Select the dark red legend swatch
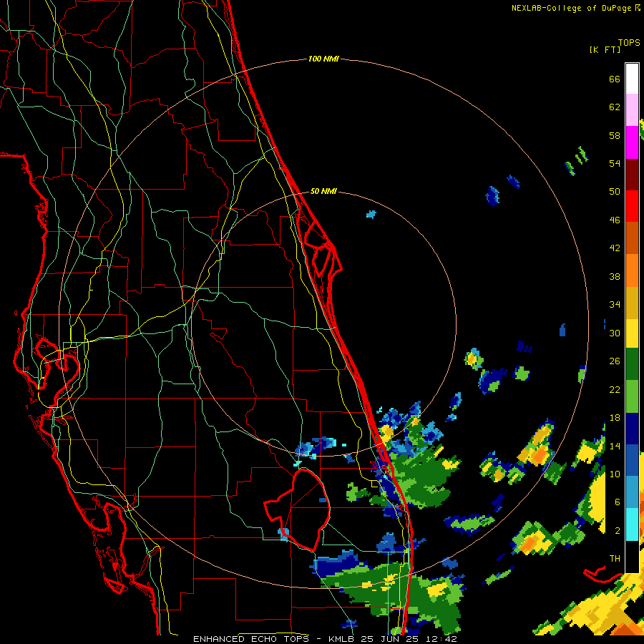 tap(632, 174)
